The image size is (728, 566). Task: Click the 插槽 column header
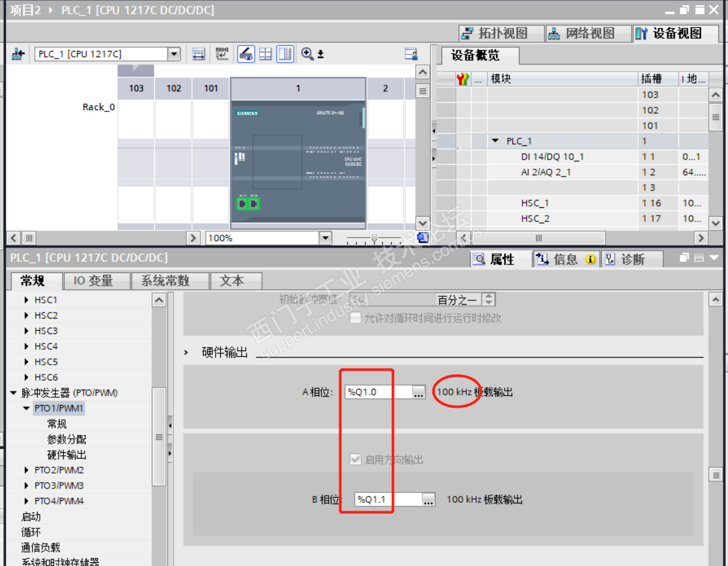point(658,79)
